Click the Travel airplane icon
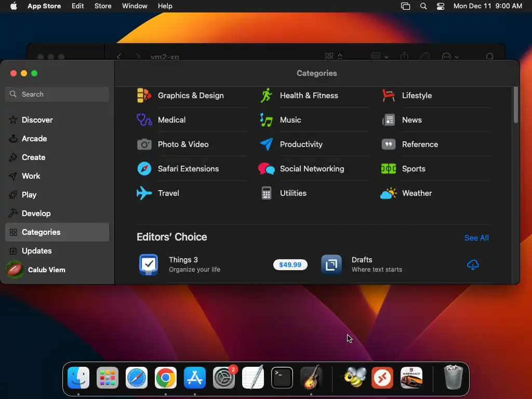Image resolution: width=532 pixels, height=399 pixels. (x=144, y=193)
